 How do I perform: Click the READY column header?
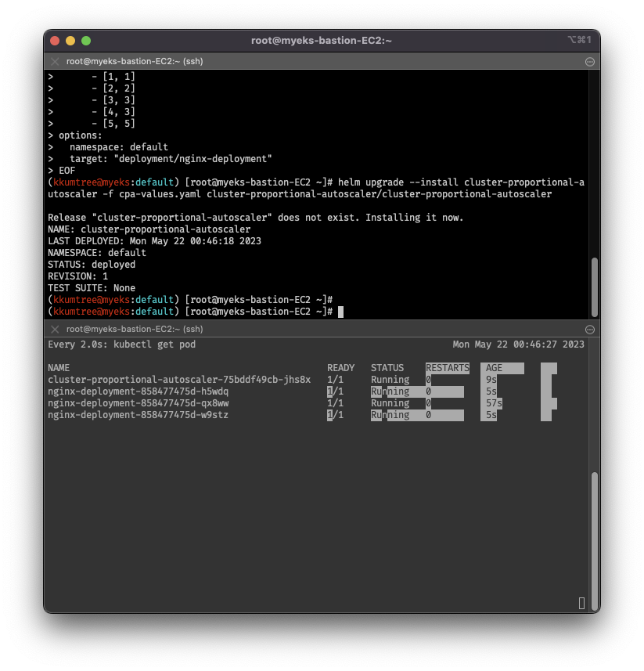coord(341,368)
